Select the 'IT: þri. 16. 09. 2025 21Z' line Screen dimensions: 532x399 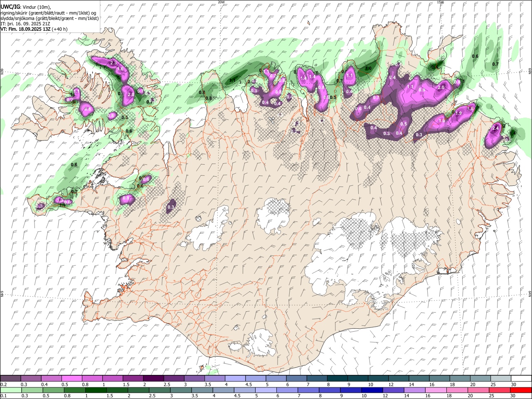26,24
